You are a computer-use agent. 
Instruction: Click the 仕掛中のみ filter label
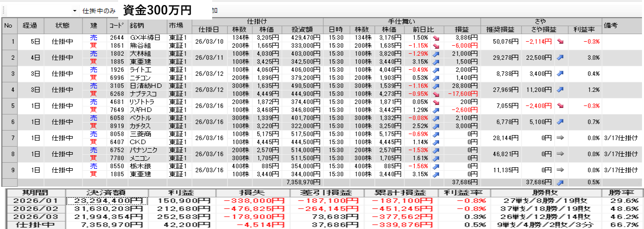99,11
